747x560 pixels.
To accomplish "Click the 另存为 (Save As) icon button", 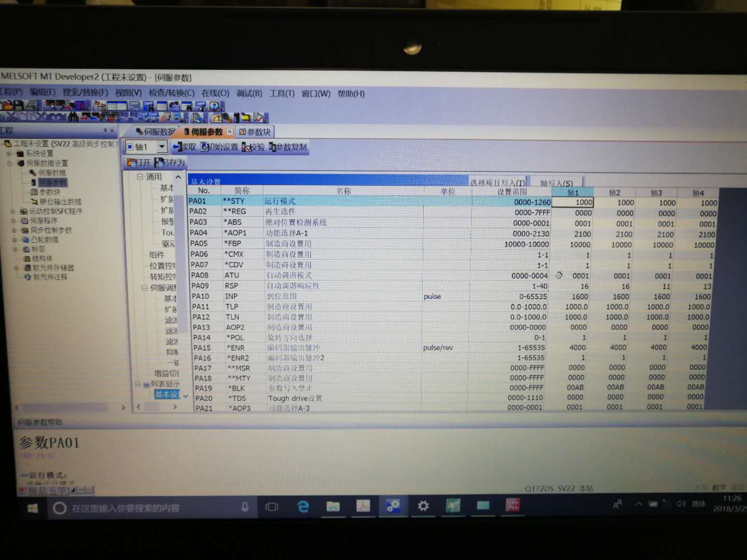I will [169, 163].
